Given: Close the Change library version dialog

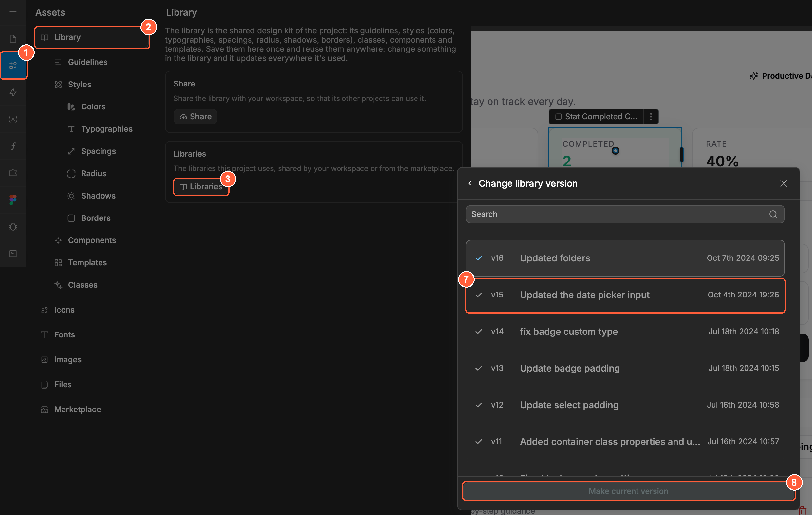Looking at the screenshot, I should click(x=784, y=183).
